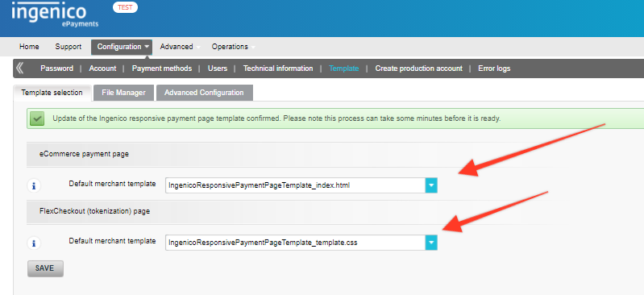Open Error logs submenu link
This screenshot has height=295, width=644.
pos(494,69)
